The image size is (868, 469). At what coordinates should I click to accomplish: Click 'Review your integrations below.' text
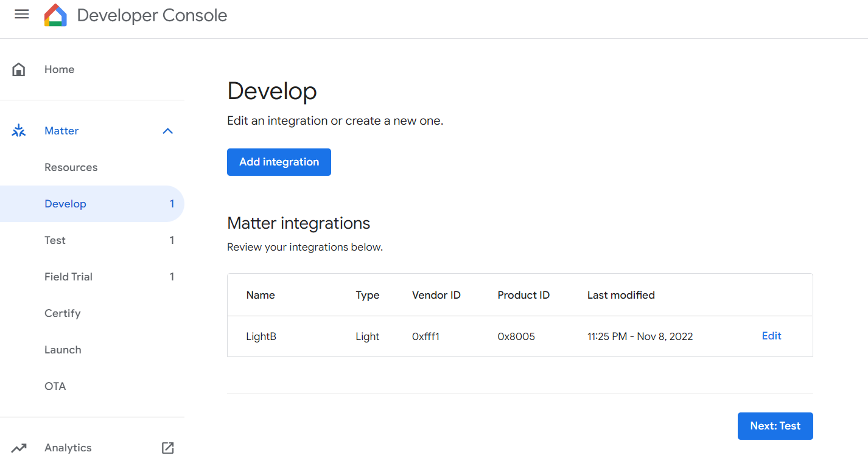click(305, 247)
